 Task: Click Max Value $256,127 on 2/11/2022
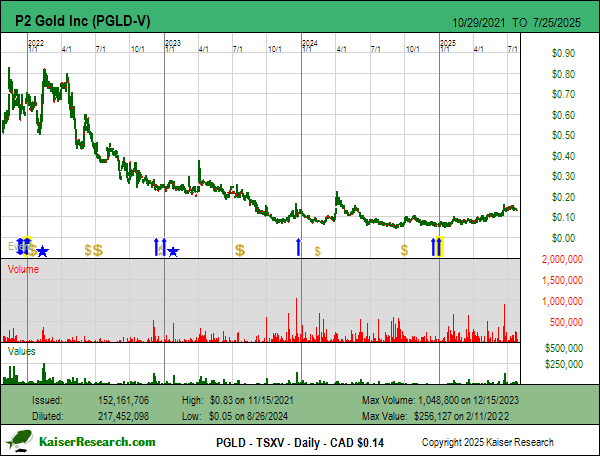[435, 416]
